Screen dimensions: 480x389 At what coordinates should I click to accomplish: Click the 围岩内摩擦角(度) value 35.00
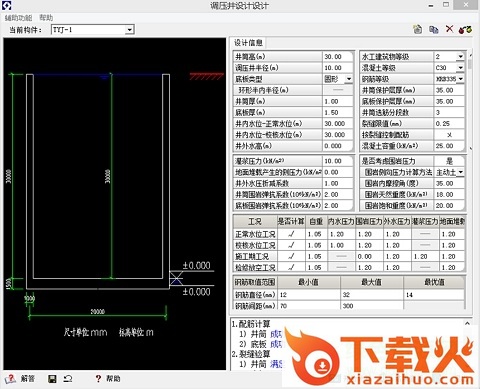[449, 183]
